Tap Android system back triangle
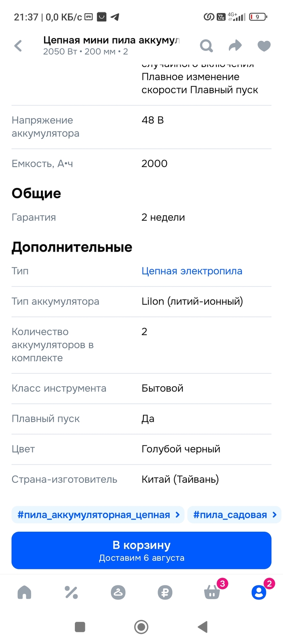Screen dimensions: 283x644 (x=203, y=627)
